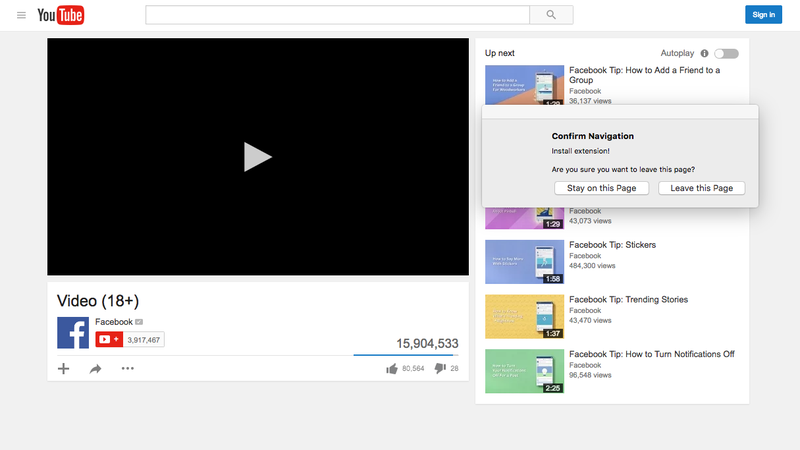Click the Confirm Navigation heading
Image resolution: width=800 pixels, height=450 pixels.
(592, 136)
